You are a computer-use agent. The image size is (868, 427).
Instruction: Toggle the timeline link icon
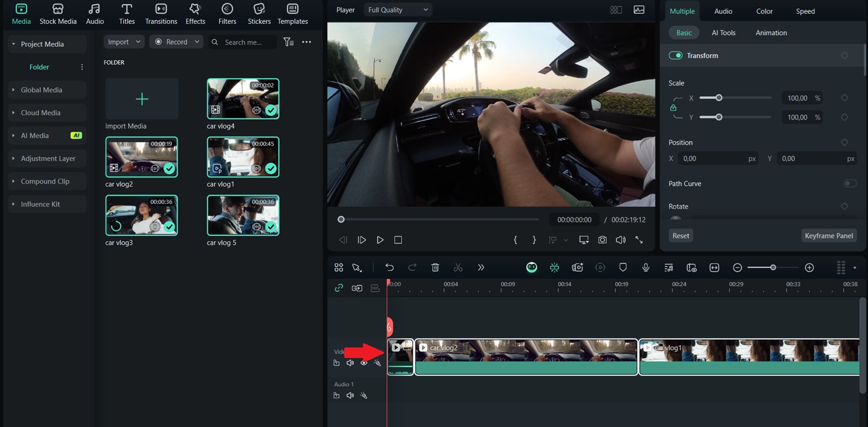click(339, 288)
